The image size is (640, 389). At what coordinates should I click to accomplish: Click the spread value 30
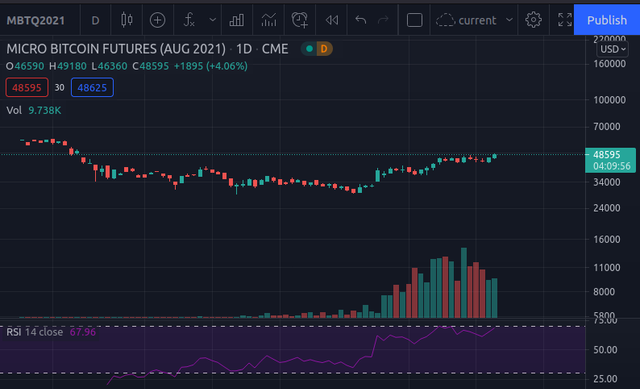(x=60, y=88)
